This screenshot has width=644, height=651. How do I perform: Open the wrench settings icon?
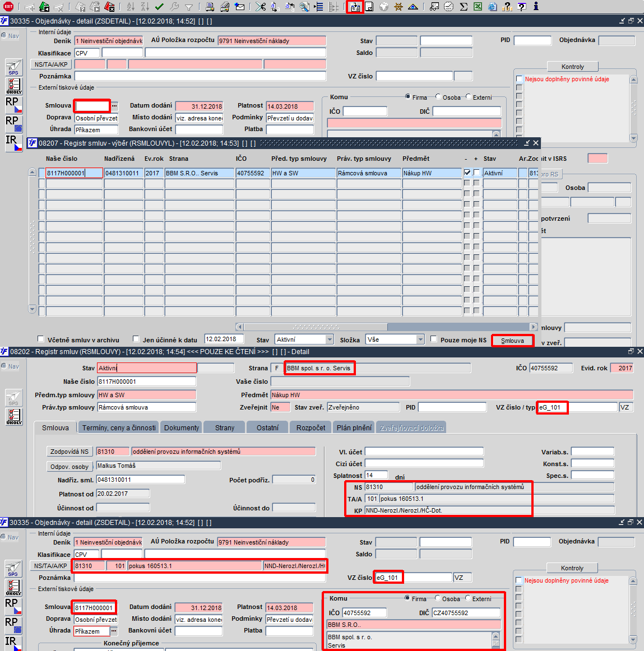click(x=174, y=7)
